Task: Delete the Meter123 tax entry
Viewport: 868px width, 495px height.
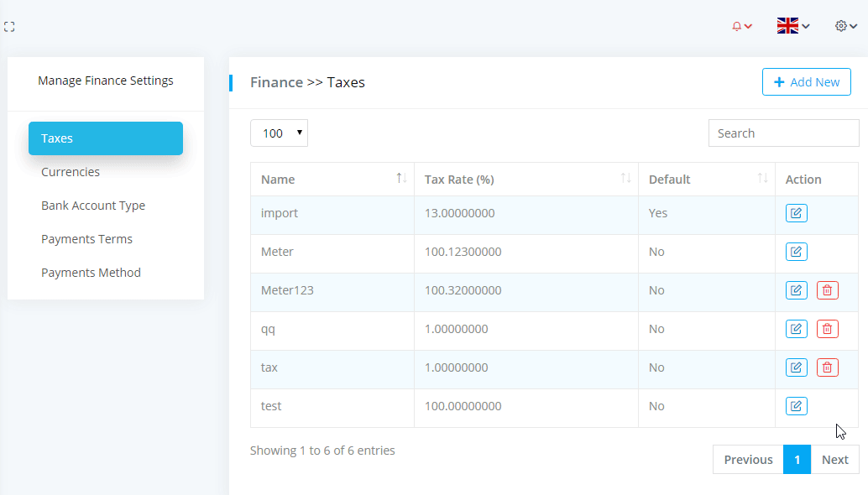Action: coord(827,290)
